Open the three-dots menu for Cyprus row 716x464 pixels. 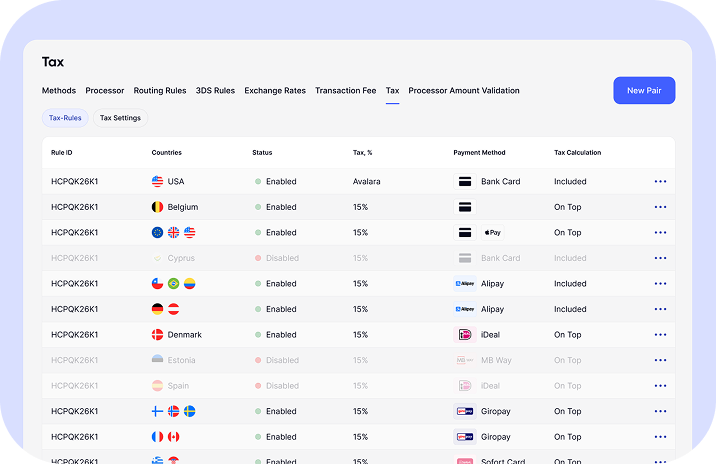(x=660, y=258)
